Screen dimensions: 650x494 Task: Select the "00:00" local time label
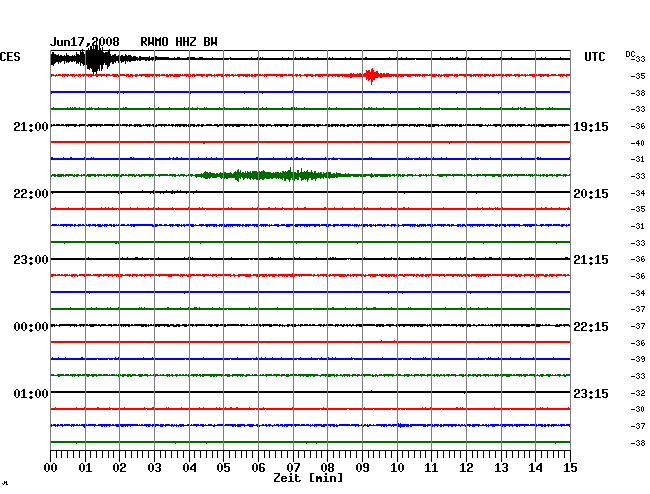pos(31,327)
